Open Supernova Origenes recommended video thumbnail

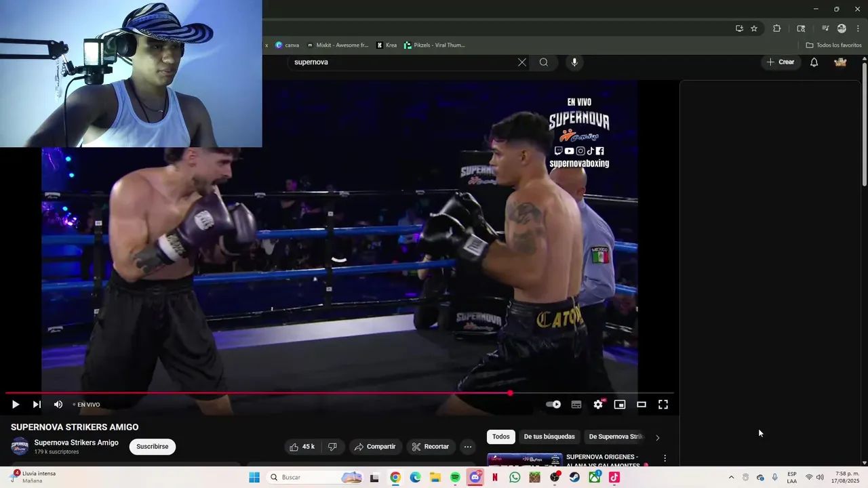pos(524,460)
